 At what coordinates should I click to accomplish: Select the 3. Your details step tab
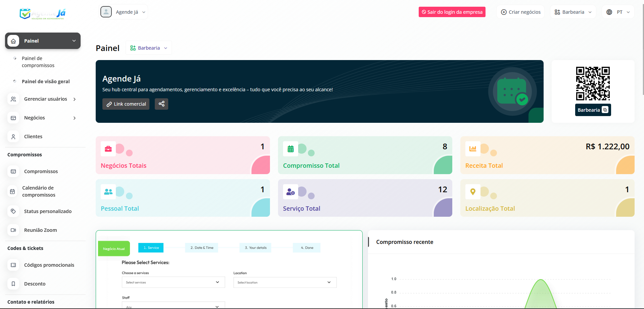pyautogui.click(x=256, y=248)
